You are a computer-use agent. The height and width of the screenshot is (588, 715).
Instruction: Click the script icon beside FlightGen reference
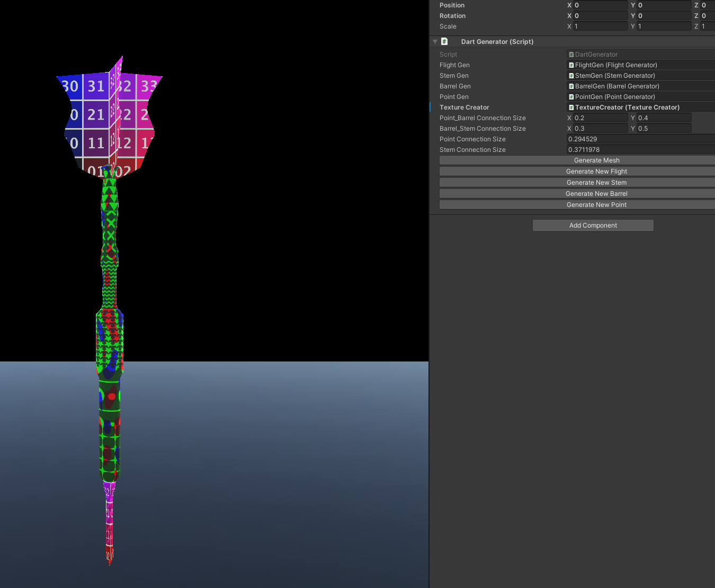coord(571,65)
